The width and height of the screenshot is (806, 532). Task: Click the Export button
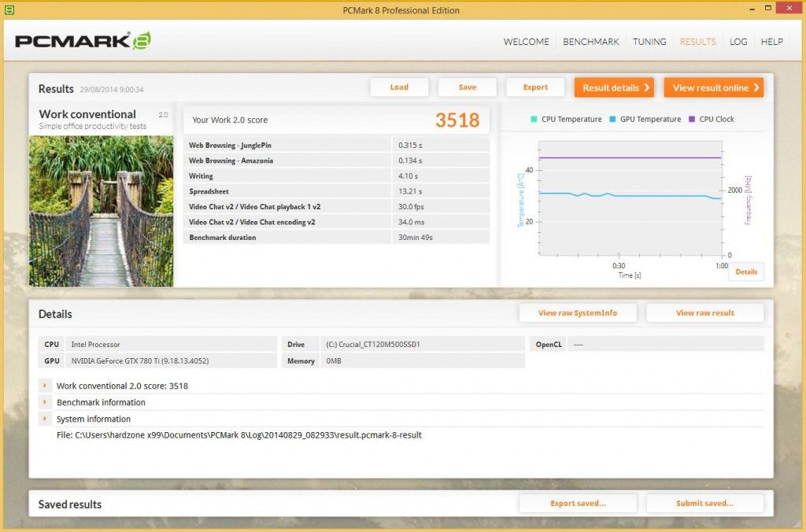tap(535, 87)
